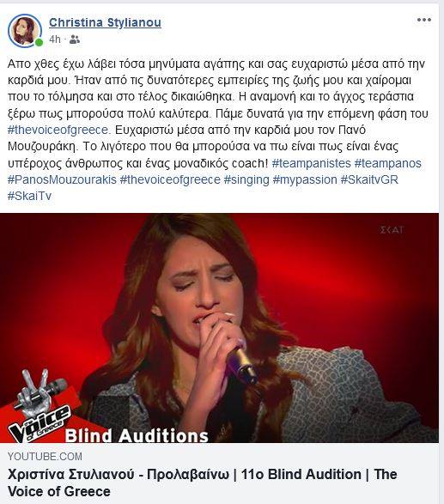Open the #singing hashtag

coord(246,179)
